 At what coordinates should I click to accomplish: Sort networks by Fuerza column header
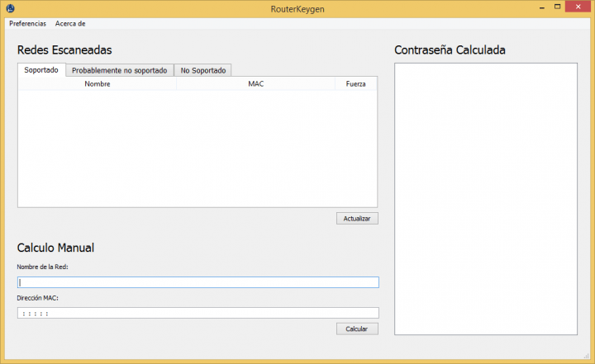(355, 84)
